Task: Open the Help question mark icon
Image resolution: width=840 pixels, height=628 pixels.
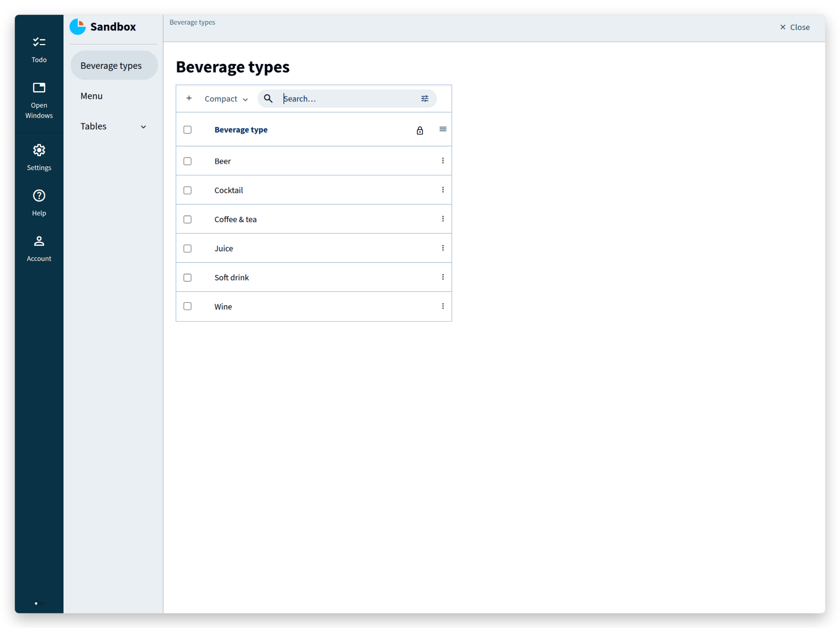Action: pos(39,196)
